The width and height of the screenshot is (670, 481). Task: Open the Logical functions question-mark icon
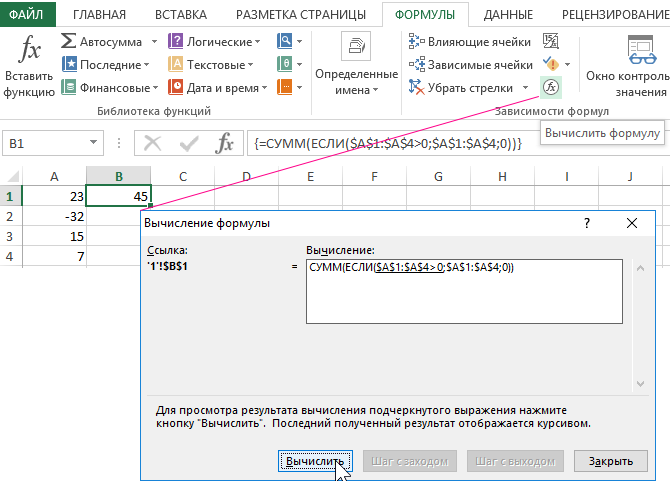point(175,41)
